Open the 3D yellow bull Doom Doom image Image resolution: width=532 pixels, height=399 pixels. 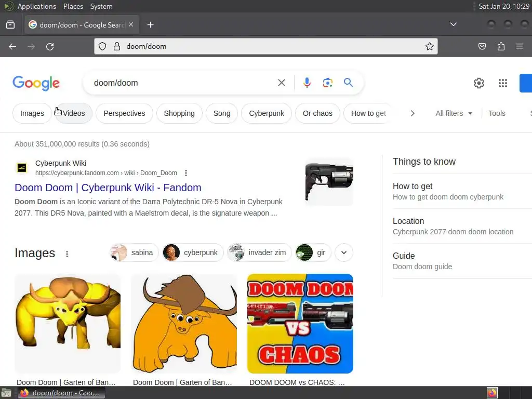68,323
